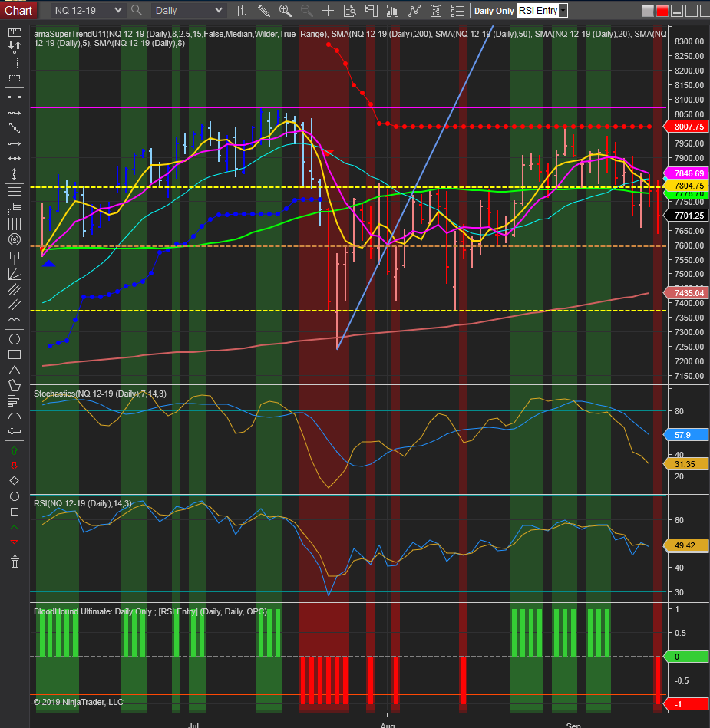Select the Fibonacci Time Extensions tool
Screen dimensions: 710x728
pos(15,224)
